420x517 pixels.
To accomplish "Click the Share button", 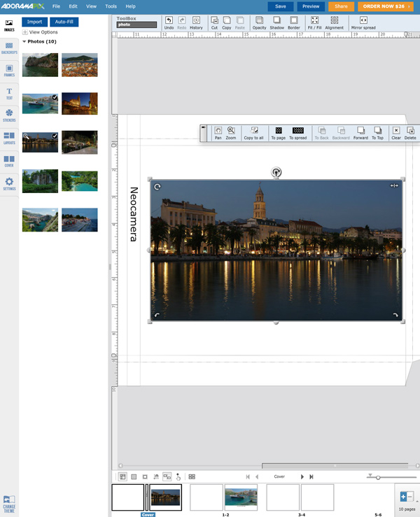I will coord(341,6).
